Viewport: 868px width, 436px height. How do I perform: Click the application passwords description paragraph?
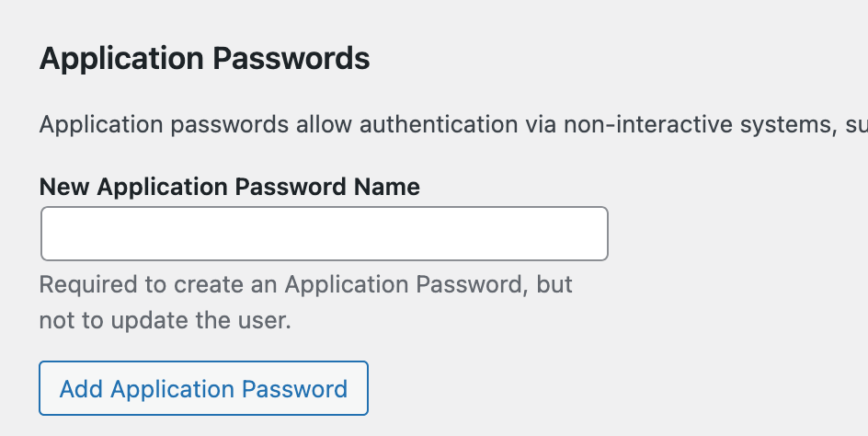coord(451,124)
